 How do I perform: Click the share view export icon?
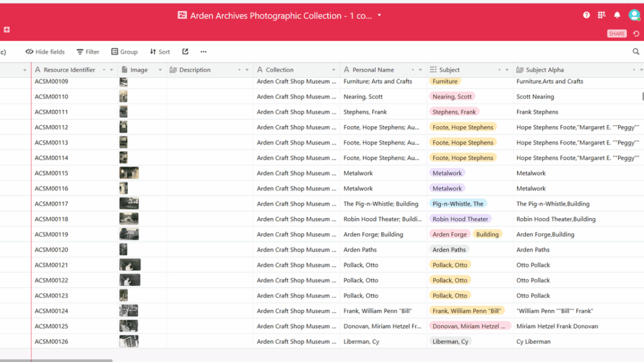click(185, 52)
